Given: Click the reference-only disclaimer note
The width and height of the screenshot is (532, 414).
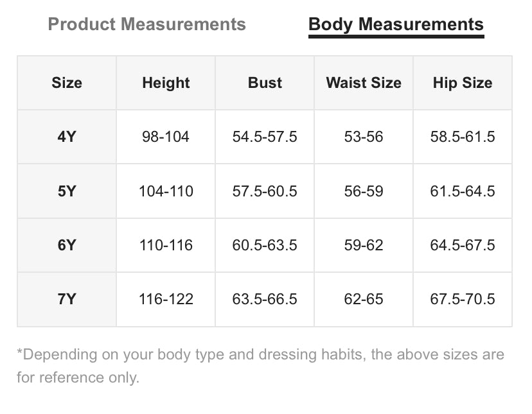Looking at the screenshot, I should (261, 366).
